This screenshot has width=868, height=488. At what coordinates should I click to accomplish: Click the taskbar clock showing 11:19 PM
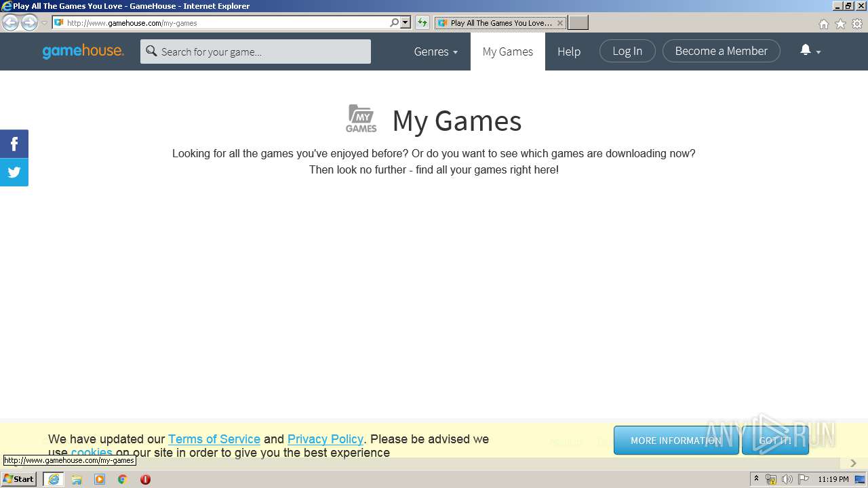pyautogui.click(x=833, y=479)
